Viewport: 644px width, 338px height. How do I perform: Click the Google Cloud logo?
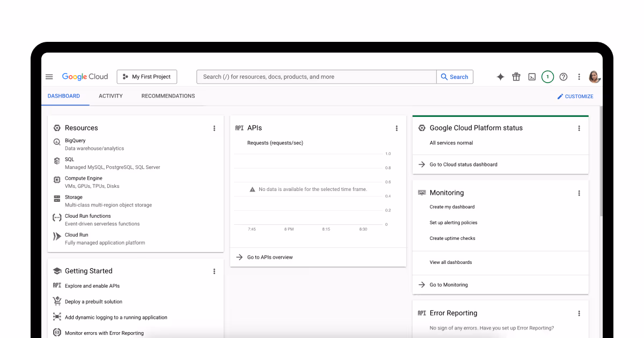click(x=85, y=77)
